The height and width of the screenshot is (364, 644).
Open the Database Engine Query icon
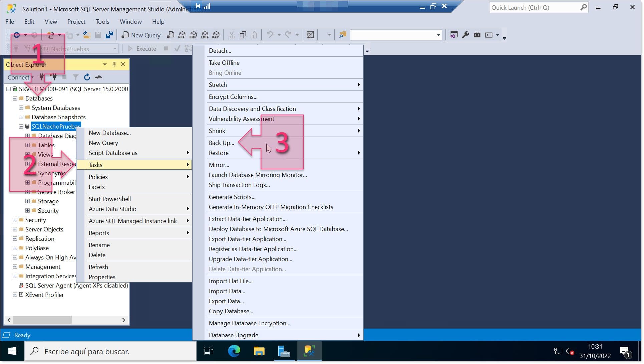pyautogui.click(x=171, y=35)
